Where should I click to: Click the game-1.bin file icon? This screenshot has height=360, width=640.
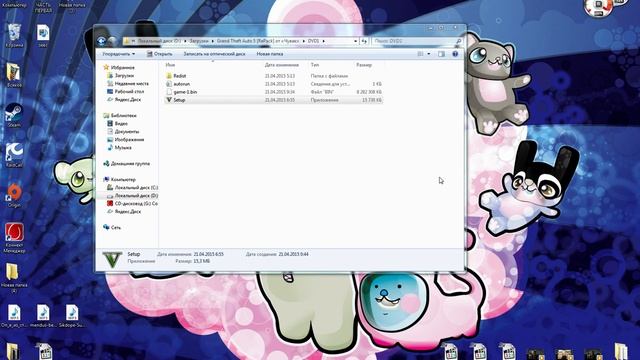169,92
